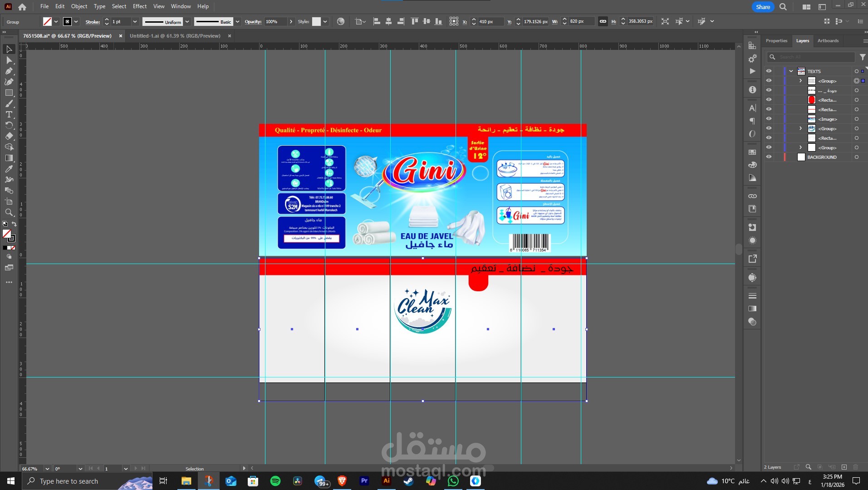Viewport: 868px width, 490px height.
Task: Open the Paragraph panel icon
Action: [752, 121]
